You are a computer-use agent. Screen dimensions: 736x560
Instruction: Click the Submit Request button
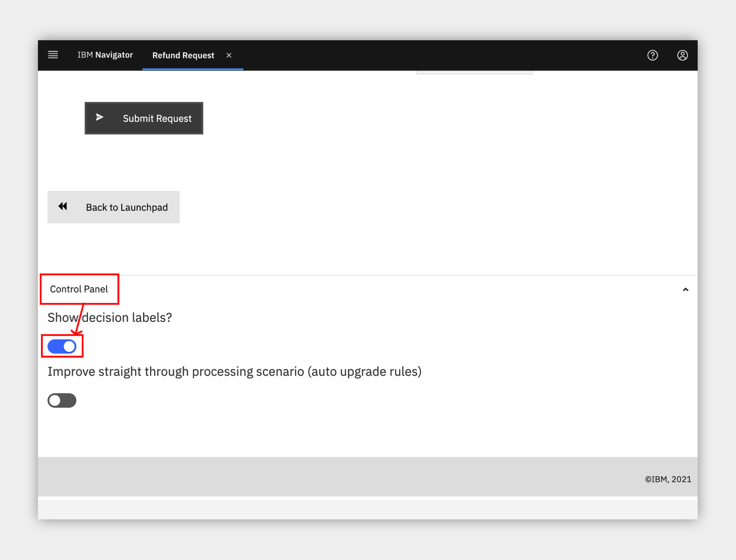(144, 118)
